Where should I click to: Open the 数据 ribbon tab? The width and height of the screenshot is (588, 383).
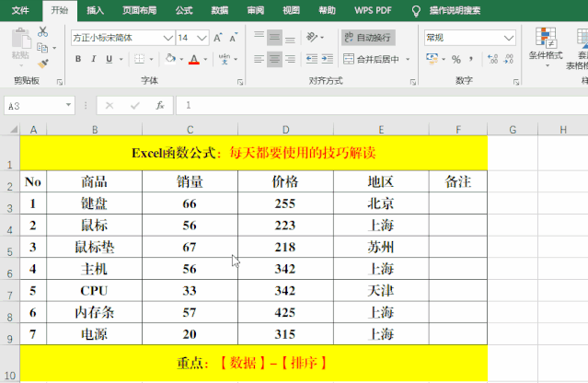[x=220, y=10]
